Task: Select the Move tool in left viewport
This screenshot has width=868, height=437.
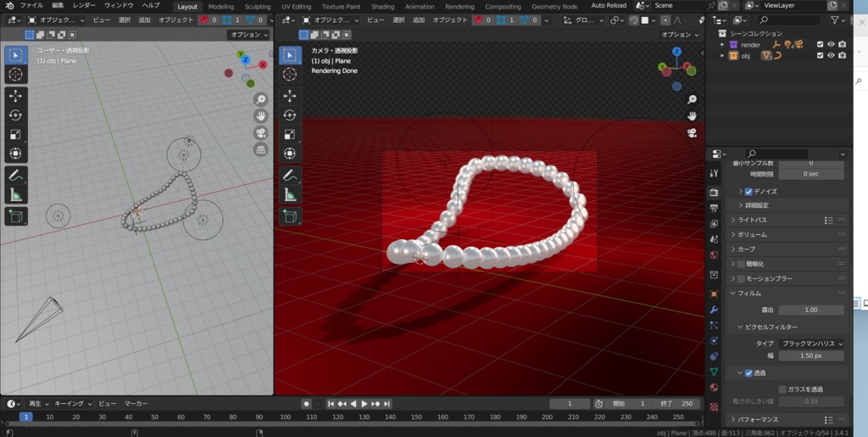Action: [16, 96]
